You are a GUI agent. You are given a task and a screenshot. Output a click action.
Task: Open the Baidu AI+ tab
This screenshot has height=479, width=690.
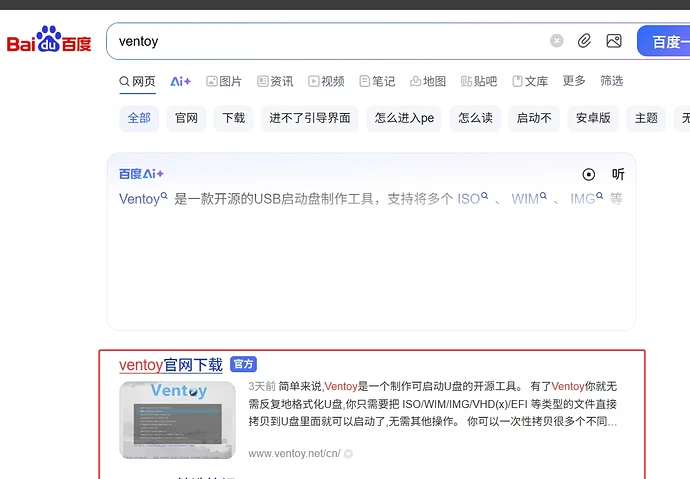tap(181, 81)
